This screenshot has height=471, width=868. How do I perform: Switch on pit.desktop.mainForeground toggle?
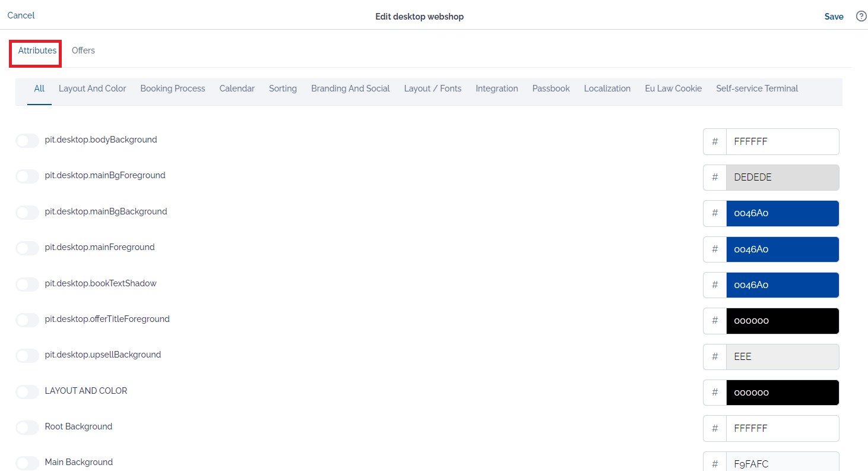point(27,248)
